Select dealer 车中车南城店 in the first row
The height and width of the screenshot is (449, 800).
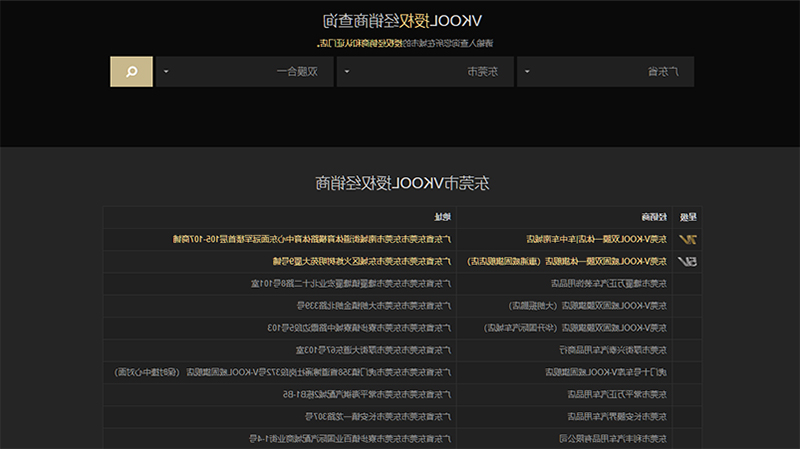pyautogui.click(x=596, y=239)
